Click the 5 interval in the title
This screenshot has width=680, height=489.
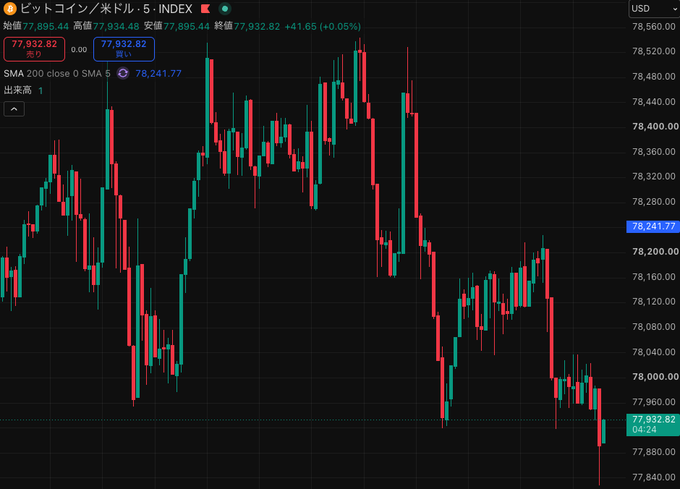pyautogui.click(x=147, y=9)
